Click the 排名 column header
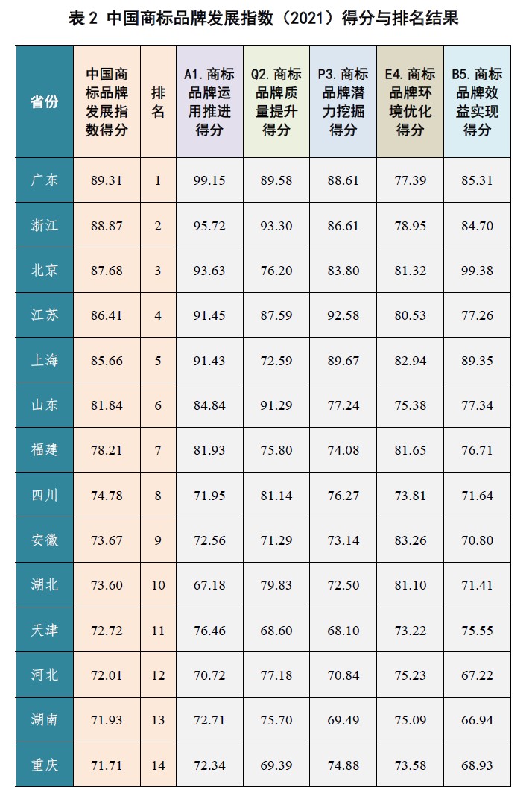Image resolution: width=532 pixels, height=805 pixels. point(158,102)
